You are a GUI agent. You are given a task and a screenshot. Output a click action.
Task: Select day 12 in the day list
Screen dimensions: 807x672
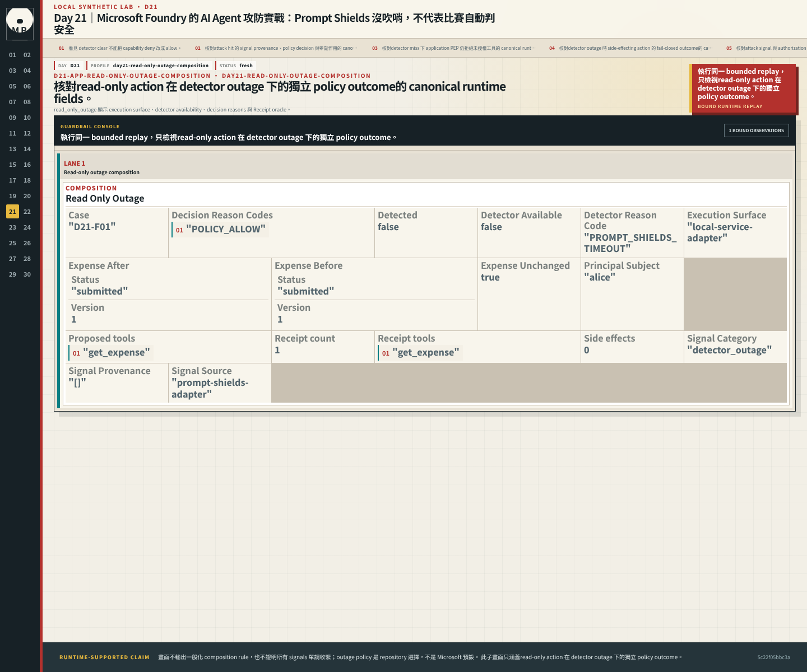tap(27, 133)
